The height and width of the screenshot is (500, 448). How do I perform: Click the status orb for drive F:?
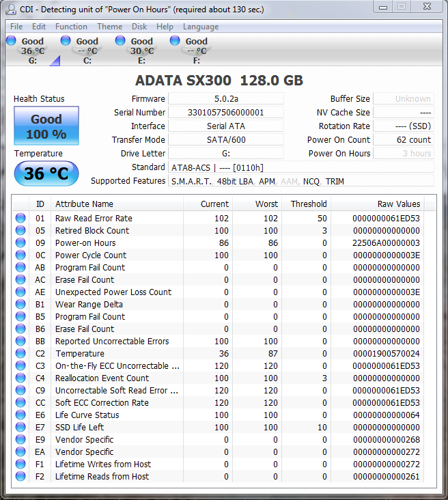[x=175, y=41]
